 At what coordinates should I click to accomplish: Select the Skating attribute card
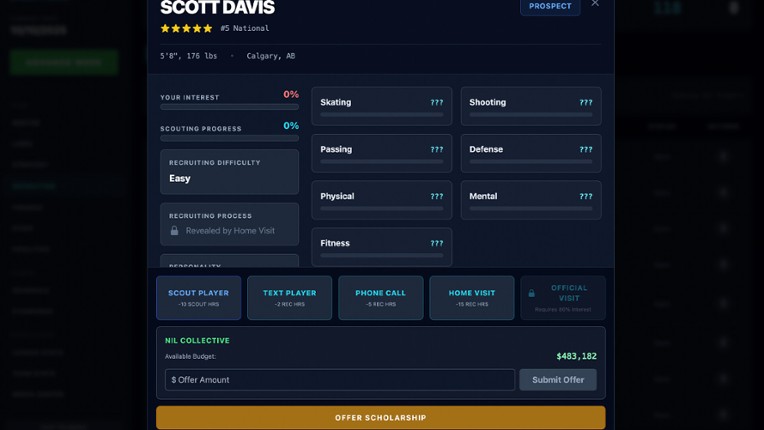point(381,106)
